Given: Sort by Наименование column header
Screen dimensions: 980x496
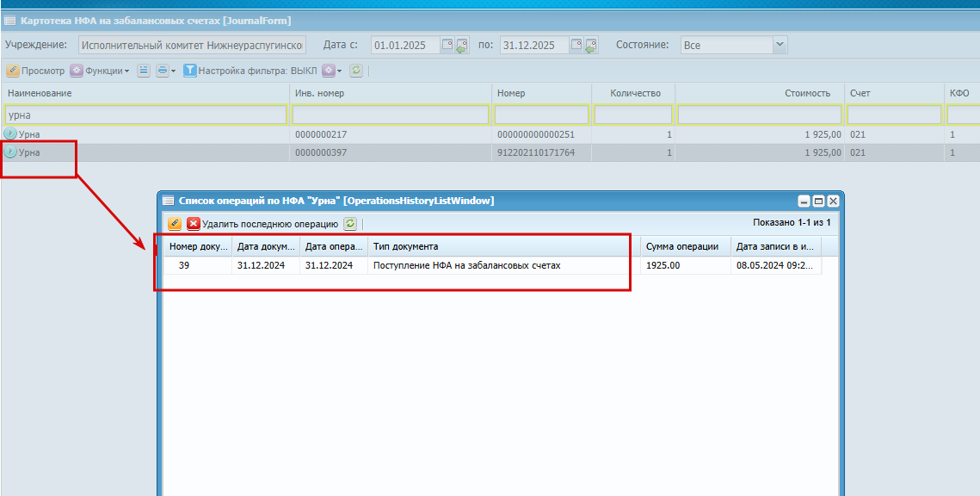Looking at the screenshot, I should (x=145, y=93).
